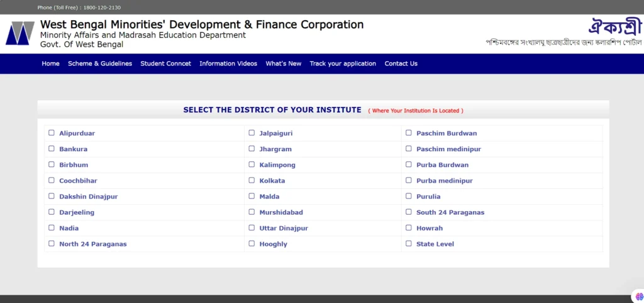Click Track your application link
This screenshot has width=644, height=303.
343,64
